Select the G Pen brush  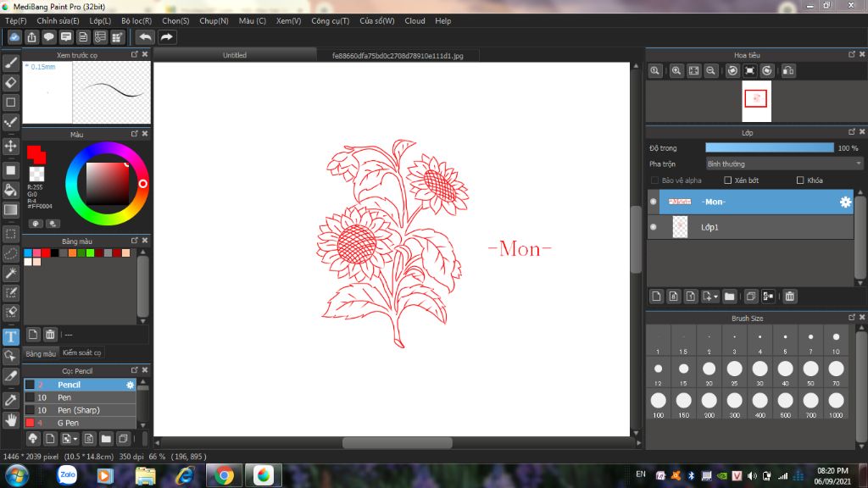pos(80,423)
